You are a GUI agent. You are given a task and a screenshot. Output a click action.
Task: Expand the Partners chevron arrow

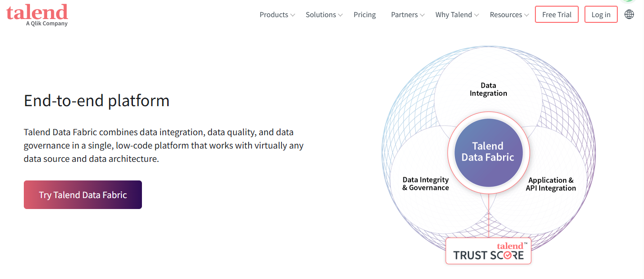422,15
